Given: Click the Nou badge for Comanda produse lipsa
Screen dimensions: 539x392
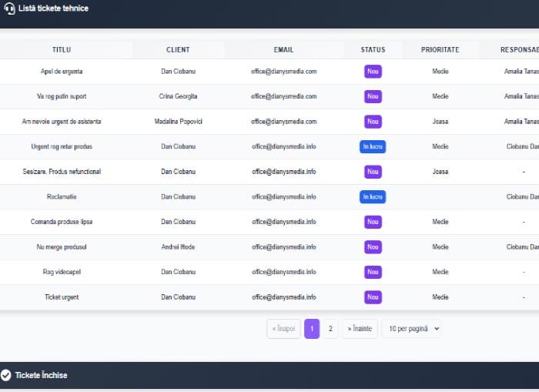Looking at the screenshot, I should pos(373,222).
